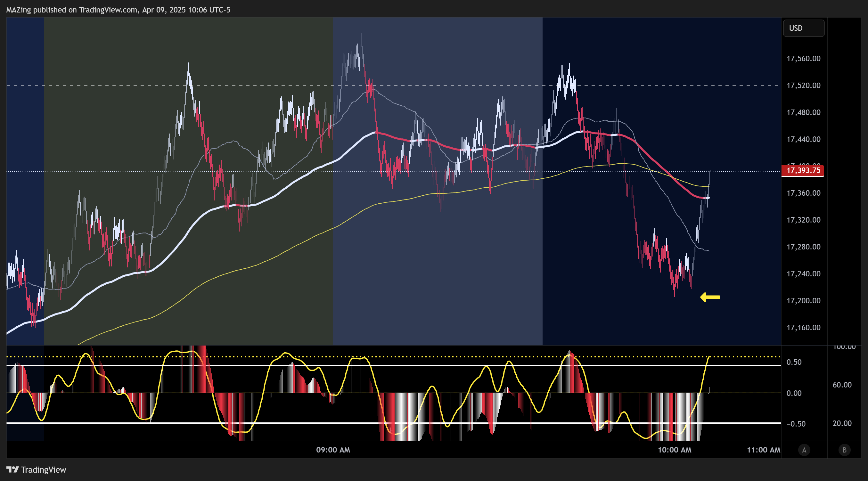Click the 17,280.00 price axis label
868x481 pixels.
pos(804,247)
